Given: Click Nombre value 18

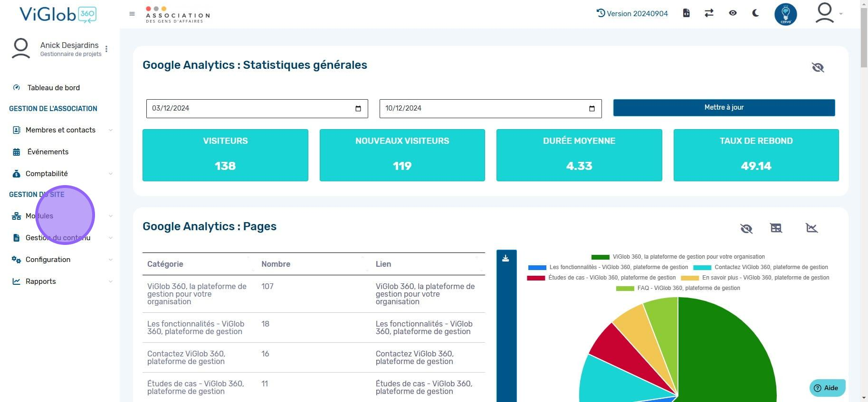Looking at the screenshot, I should click(265, 324).
